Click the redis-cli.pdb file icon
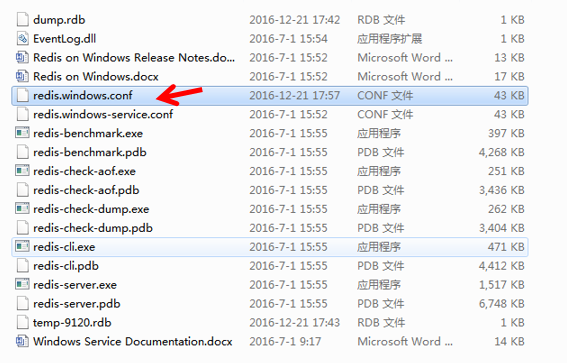 22,265
